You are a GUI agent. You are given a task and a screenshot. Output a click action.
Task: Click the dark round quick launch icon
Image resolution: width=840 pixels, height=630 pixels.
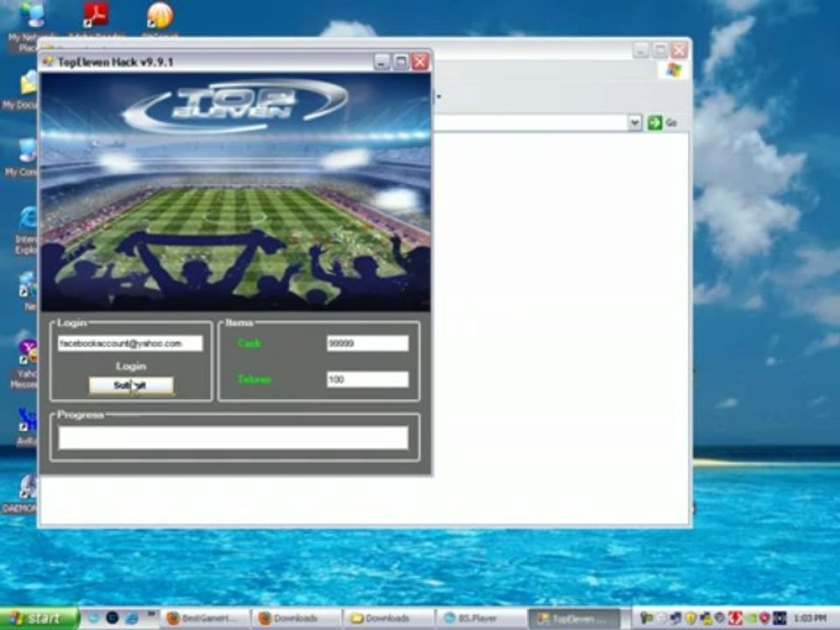tap(113, 619)
